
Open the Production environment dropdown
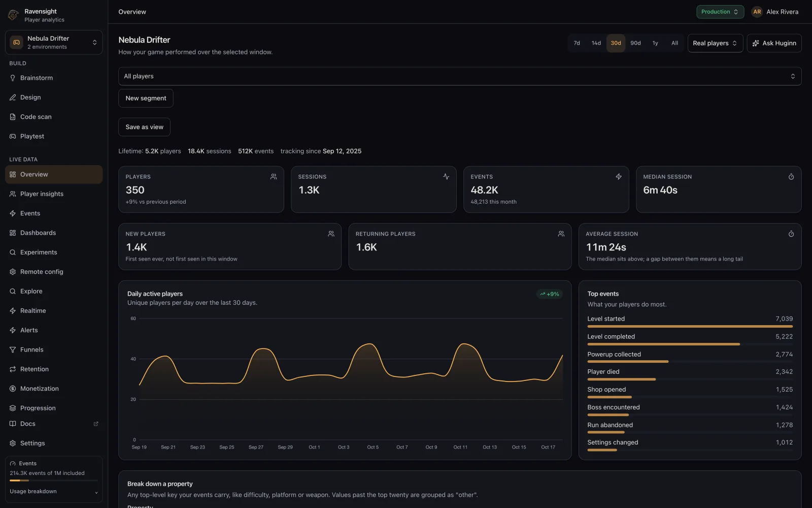720,12
